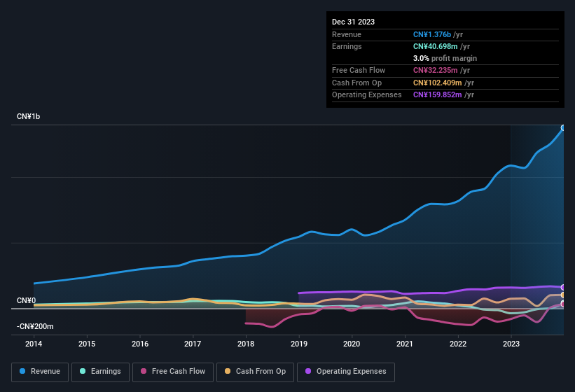Screen dimensions: 575x392
Task: Click the 2014 x-axis label
Action: coord(34,344)
